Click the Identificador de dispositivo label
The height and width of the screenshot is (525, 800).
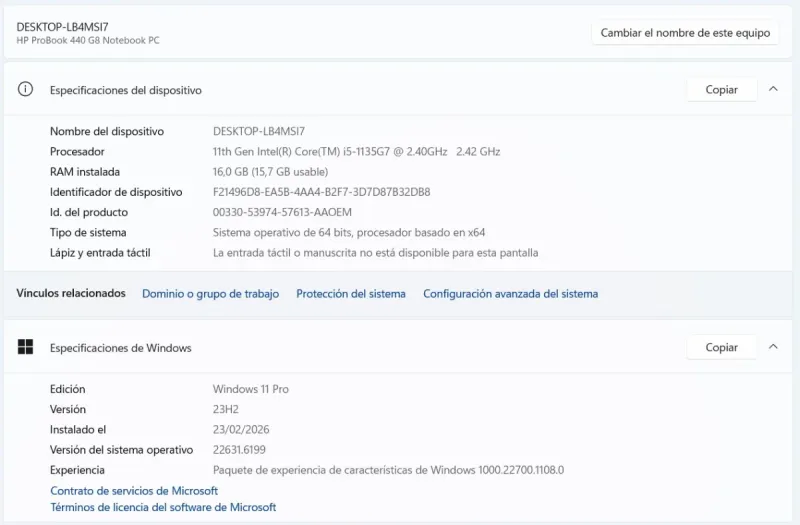pyautogui.click(x=116, y=192)
